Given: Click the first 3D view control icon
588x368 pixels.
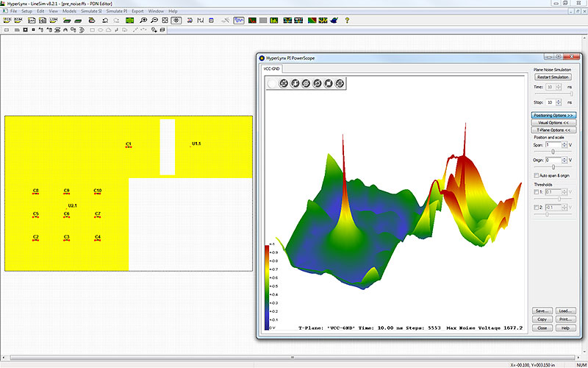Looking at the screenshot, I should coord(284,84).
